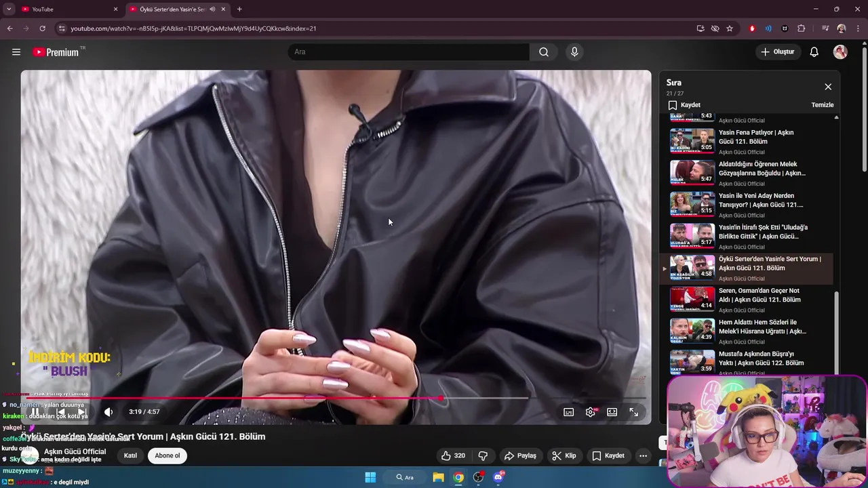Screen dimensions: 868x488
Task: Close the first YouTube tab
Action: point(115,9)
